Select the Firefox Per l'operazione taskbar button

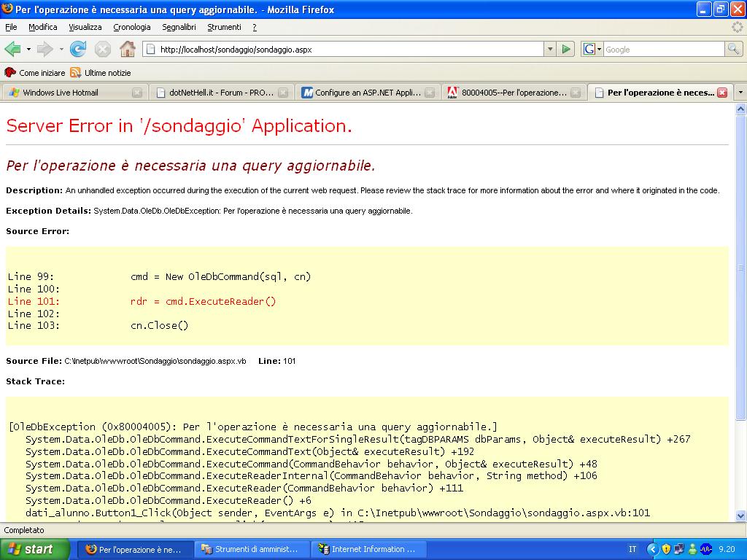(x=135, y=550)
